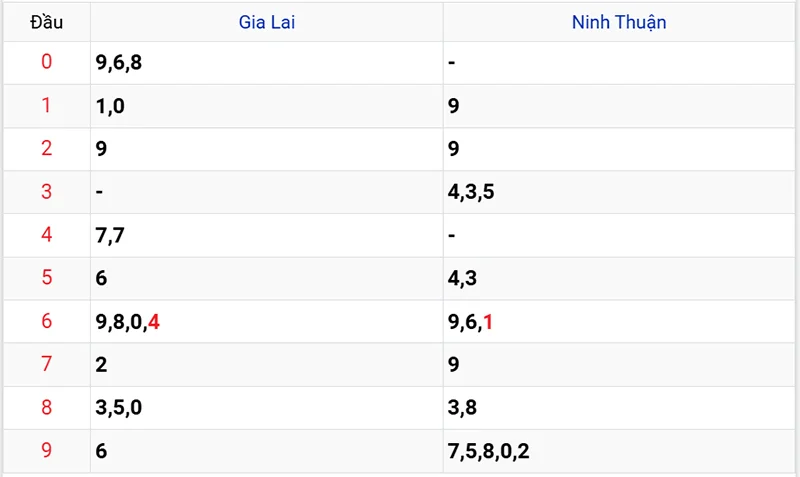Image resolution: width=800 pixels, height=477 pixels.
Task: Click the Đầu column header
Action: click(x=46, y=21)
